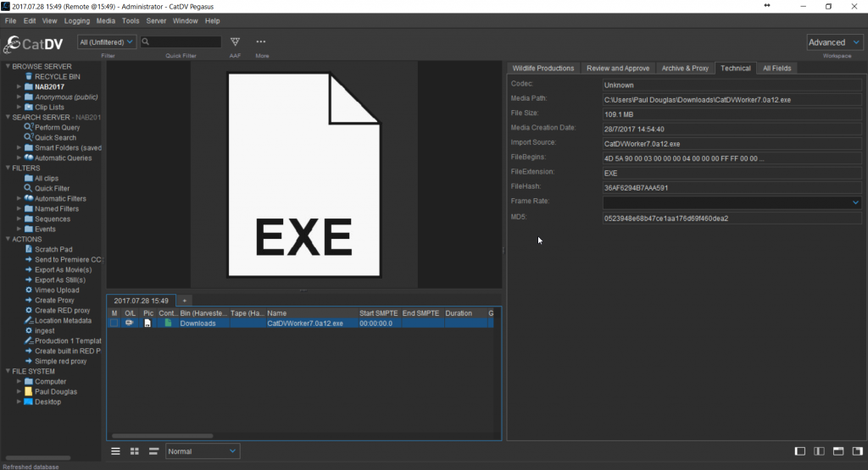Open the All (Unfiltered) filter dropdown
The width and height of the screenshot is (868, 470).
click(x=106, y=42)
